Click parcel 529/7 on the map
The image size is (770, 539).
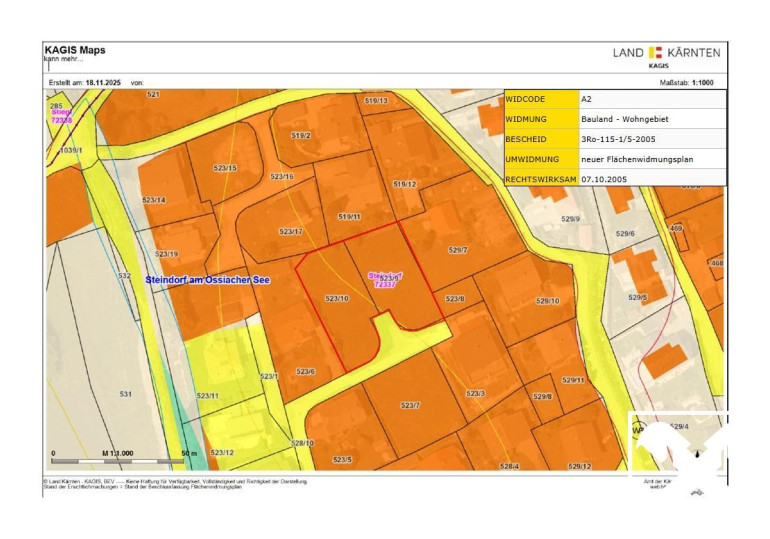click(x=458, y=250)
